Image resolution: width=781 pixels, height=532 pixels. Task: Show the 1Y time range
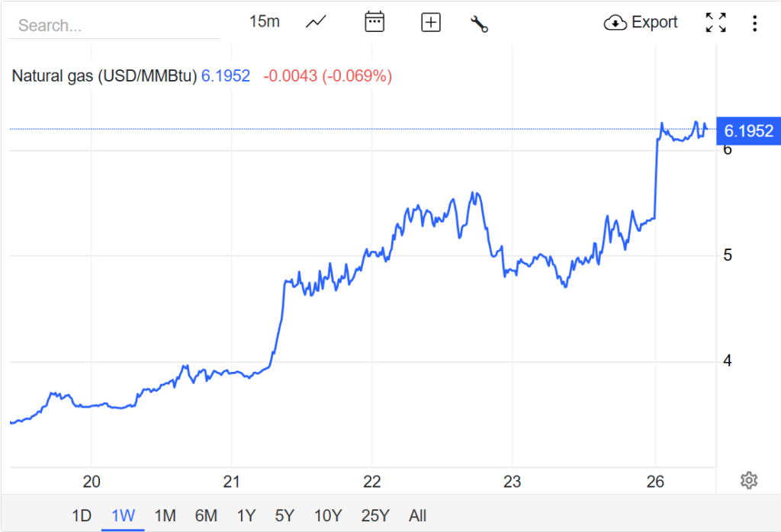click(246, 516)
